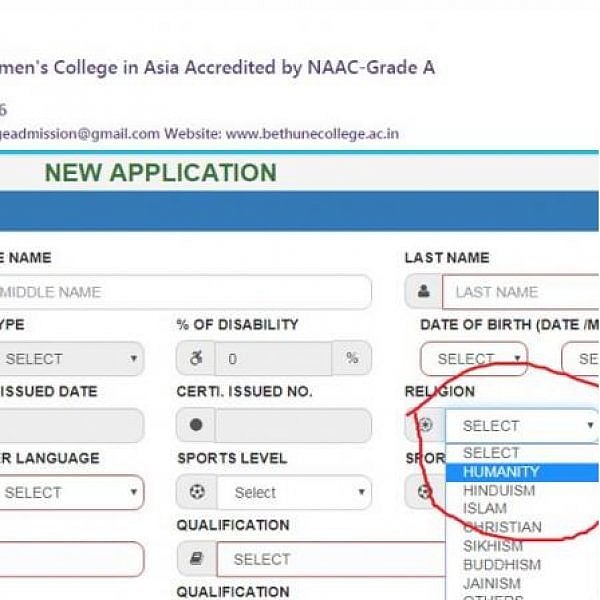Image resolution: width=600 pixels, height=600 pixels.
Task: Open the Date of Birth select dropdown
Action: click(x=473, y=358)
